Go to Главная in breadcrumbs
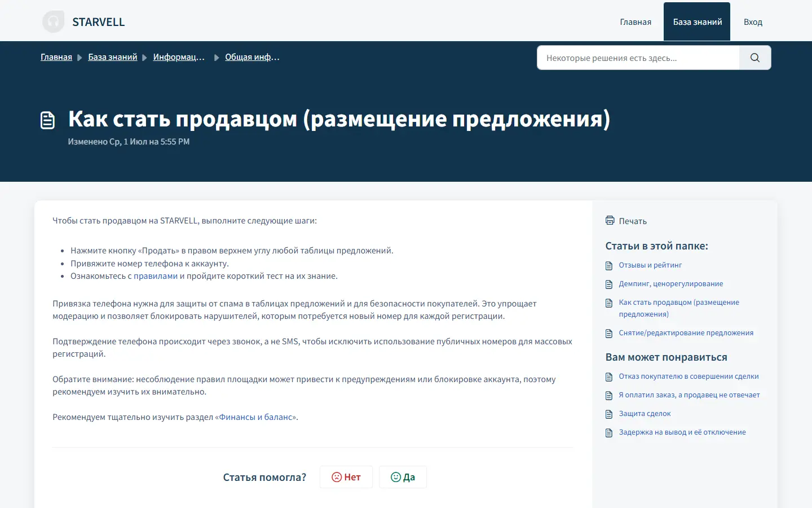 pos(56,57)
